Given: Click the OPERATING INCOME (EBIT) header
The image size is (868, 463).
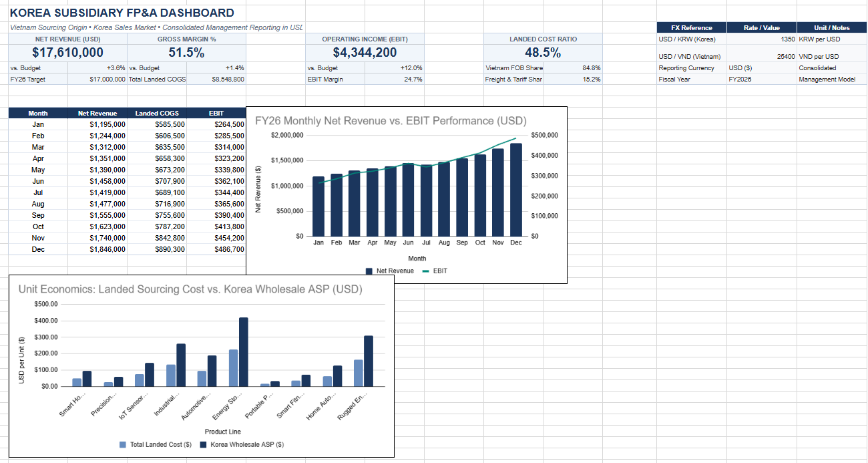Looking at the screenshot, I should pyautogui.click(x=365, y=39).
